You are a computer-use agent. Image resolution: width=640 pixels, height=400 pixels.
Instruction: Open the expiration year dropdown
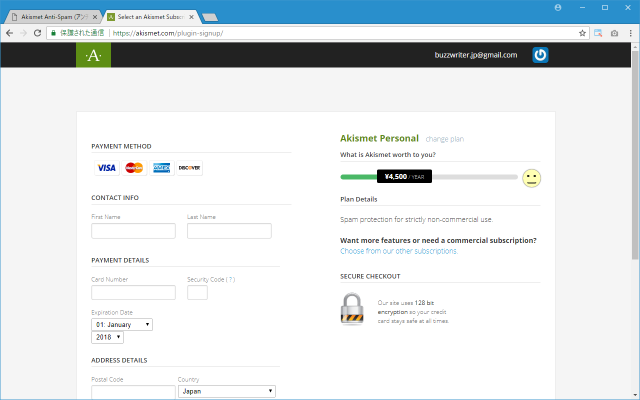click(107, 337)
